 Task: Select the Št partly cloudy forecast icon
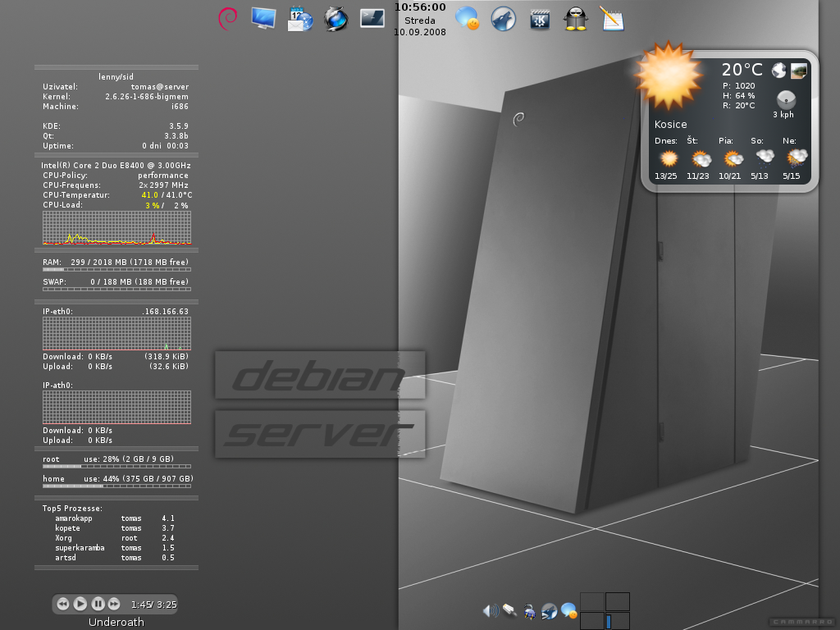(701, 158)
